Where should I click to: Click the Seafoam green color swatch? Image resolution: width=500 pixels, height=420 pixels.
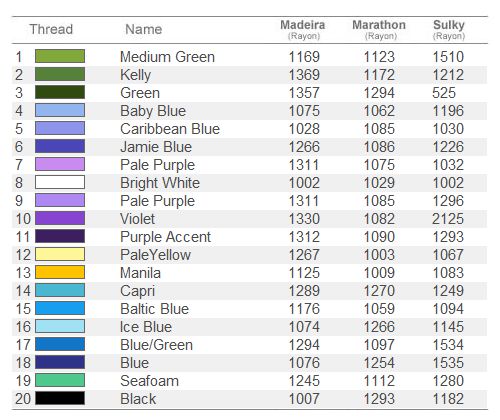point(60,380)
